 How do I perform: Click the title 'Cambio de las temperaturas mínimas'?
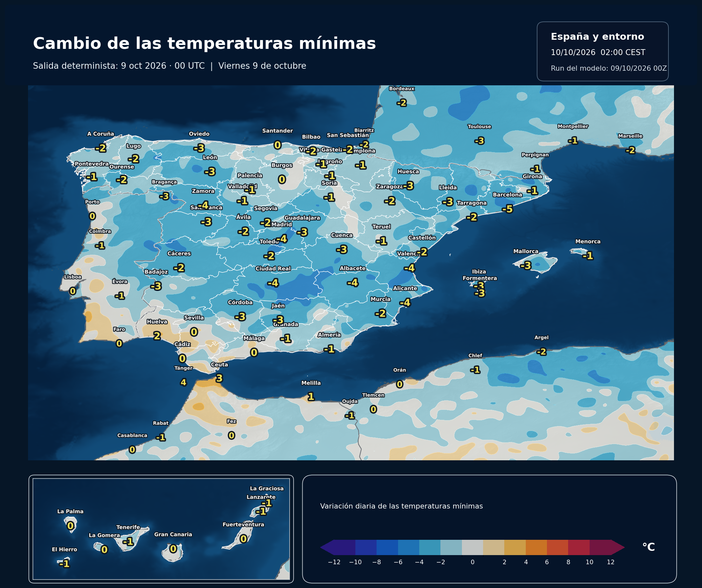(204, 44)
